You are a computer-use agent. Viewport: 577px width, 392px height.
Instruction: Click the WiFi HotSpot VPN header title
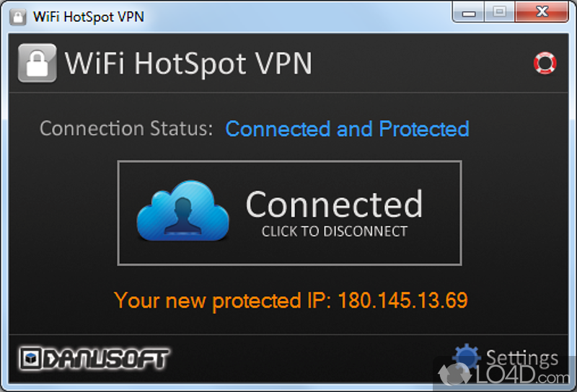pyautogui.click(x=188, y=63)
